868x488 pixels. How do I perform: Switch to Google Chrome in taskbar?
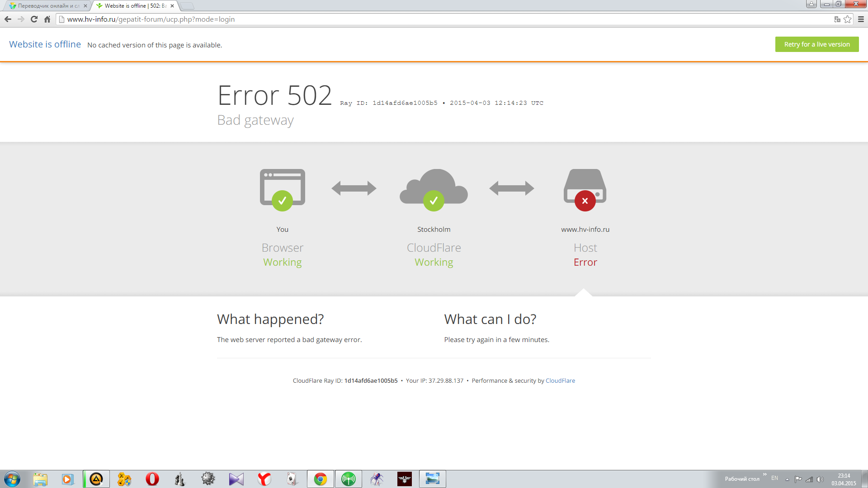(321, 479)
